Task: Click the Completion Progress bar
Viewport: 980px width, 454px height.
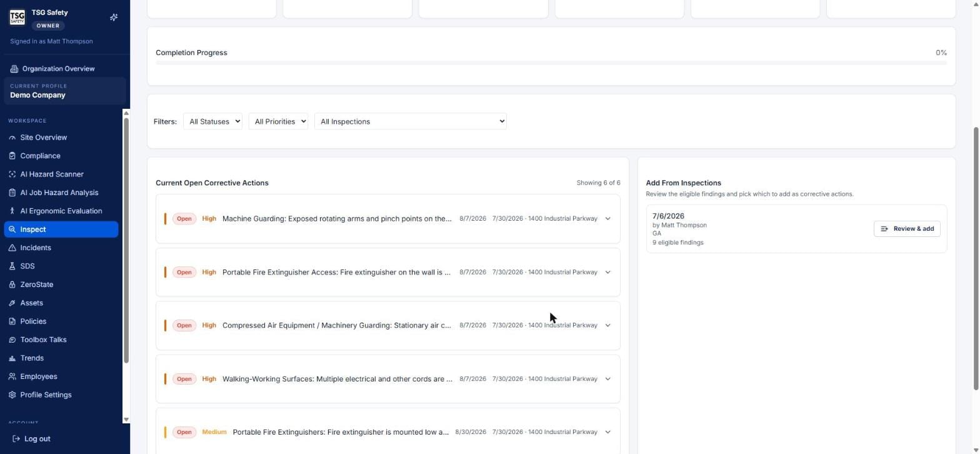Action: click(x=551, y=63)
